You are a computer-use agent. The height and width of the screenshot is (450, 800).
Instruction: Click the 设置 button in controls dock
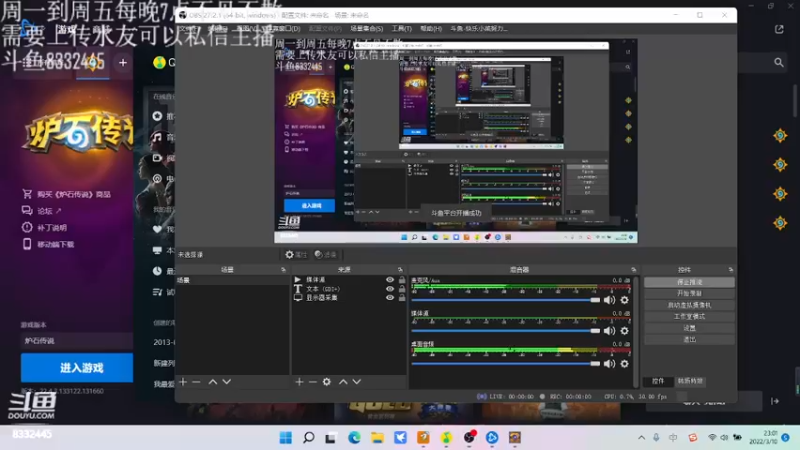coord(689,328)
